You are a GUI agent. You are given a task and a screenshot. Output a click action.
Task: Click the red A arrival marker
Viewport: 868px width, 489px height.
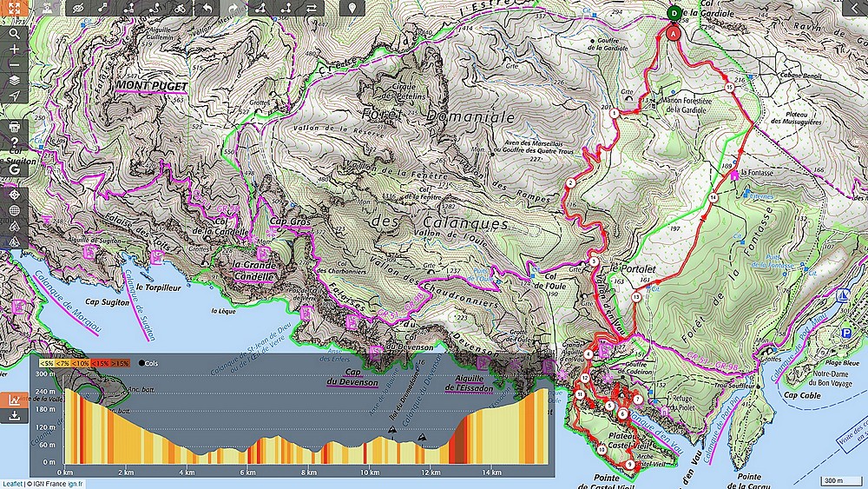674,33
